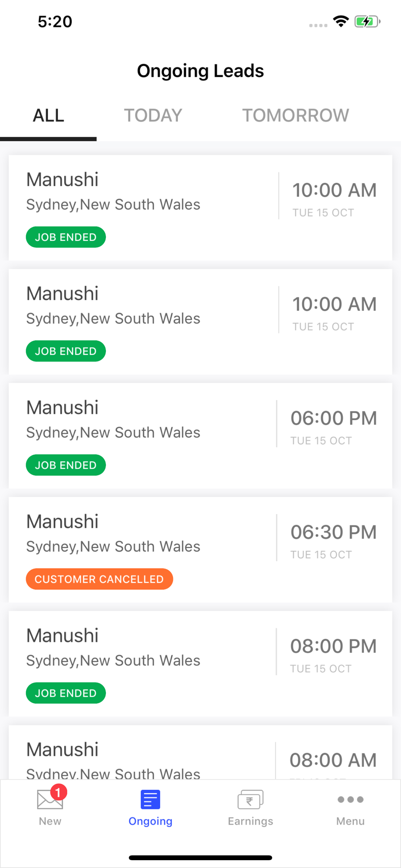Select the Ongoing list icon

150,799
